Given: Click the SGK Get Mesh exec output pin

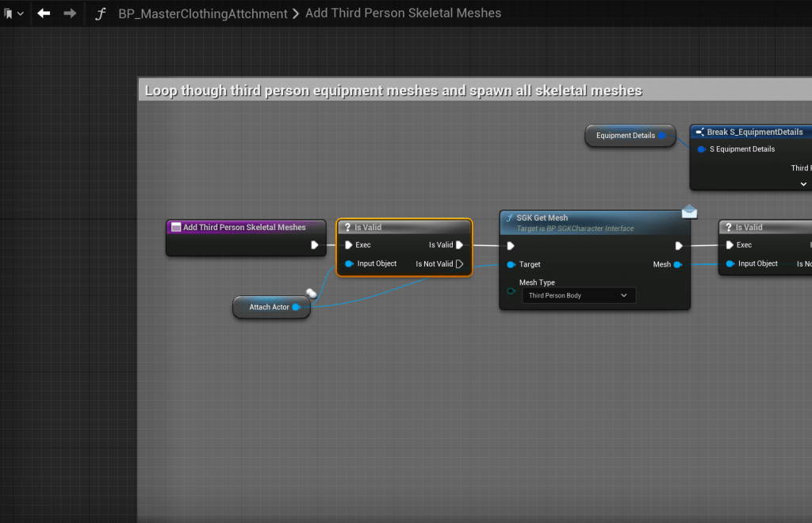Looking at the screenshot, I should 679,246.
